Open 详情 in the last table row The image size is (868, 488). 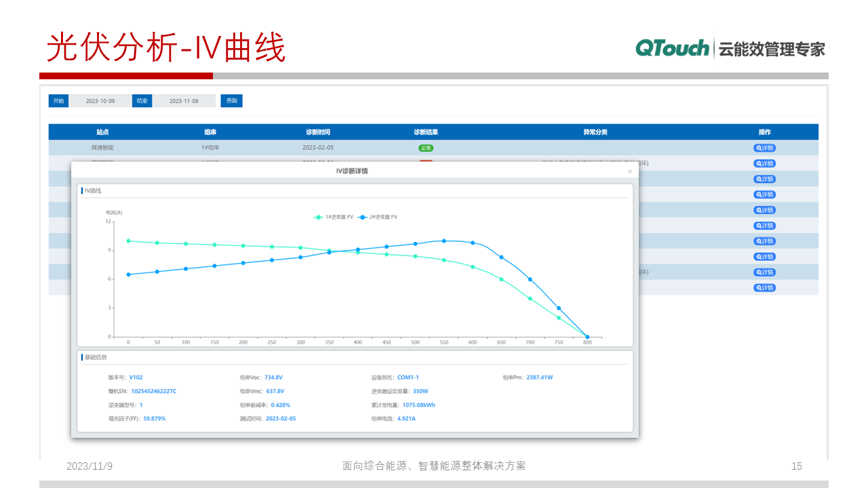point(764,288)
